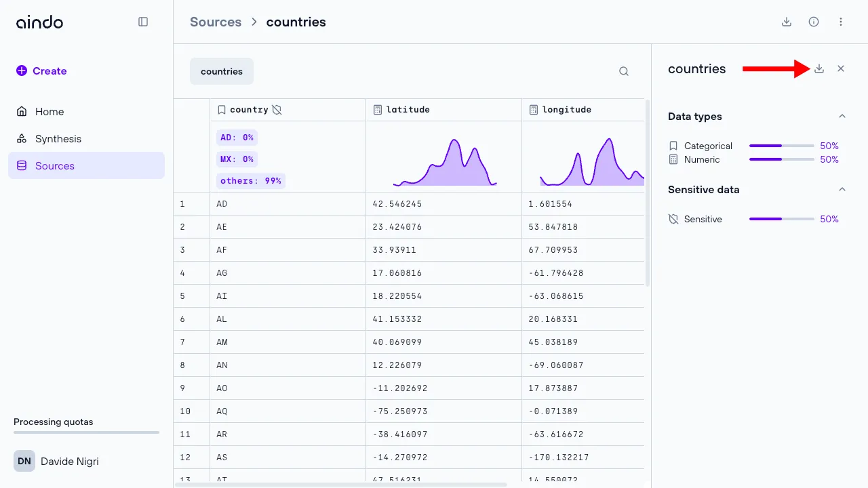Select latitude cell -75.250973
868x488 pixels.
pyautogui.click(x=443, y=411)
